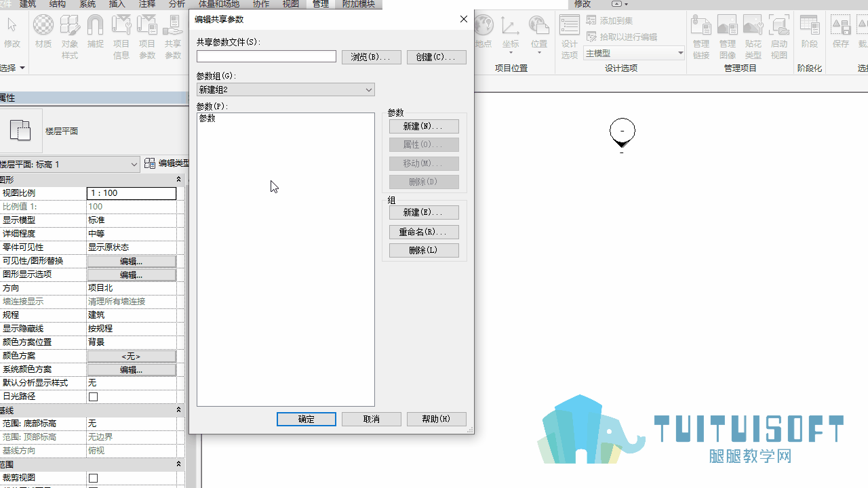
Task: Open the 设计选项 (Design Options) tool
Action: pos(570,37)
